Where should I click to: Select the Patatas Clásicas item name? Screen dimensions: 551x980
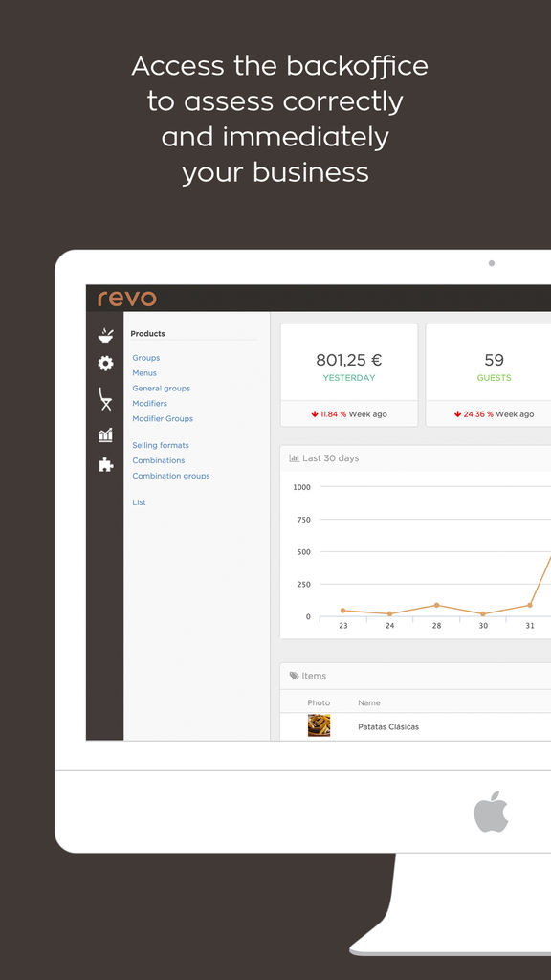[388, 727]
